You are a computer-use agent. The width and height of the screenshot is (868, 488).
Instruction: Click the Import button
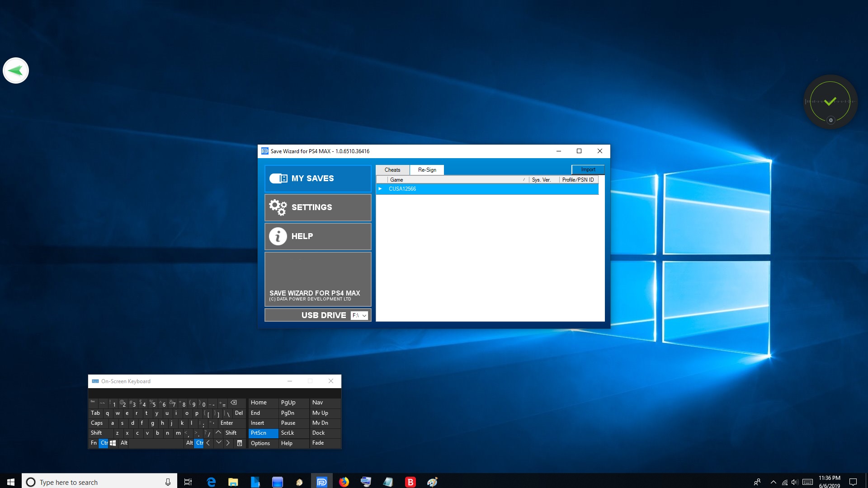click(588, 169)
